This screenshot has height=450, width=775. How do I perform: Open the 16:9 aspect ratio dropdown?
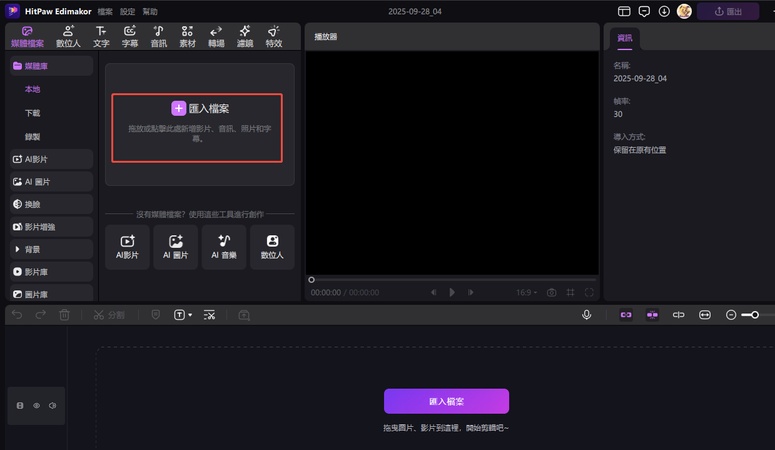click(x=526, y=292)
